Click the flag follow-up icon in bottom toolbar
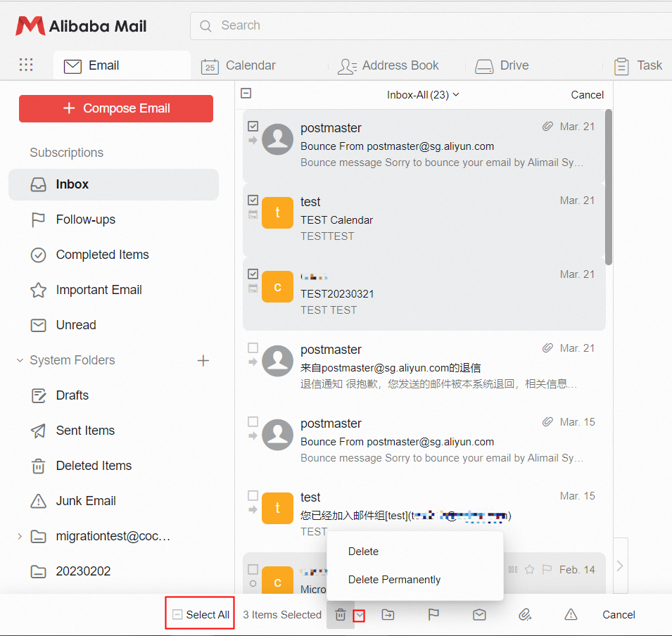Image resolution: width=672 pixels, height=636 pixels. [433, 615]
